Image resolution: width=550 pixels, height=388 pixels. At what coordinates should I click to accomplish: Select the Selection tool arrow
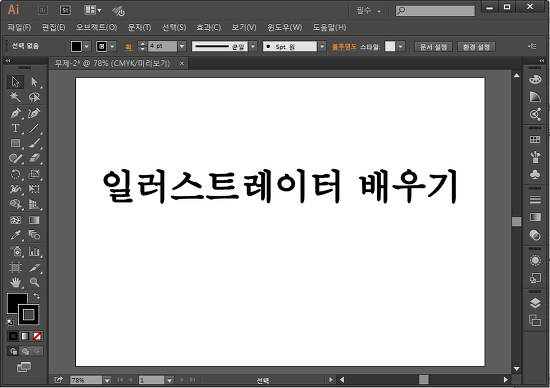tap(15, 82)
